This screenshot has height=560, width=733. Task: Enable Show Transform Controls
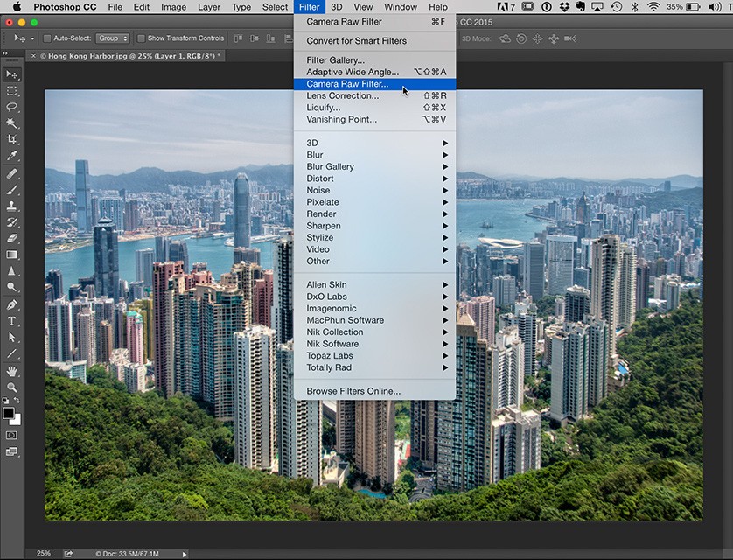coord(140,38)
